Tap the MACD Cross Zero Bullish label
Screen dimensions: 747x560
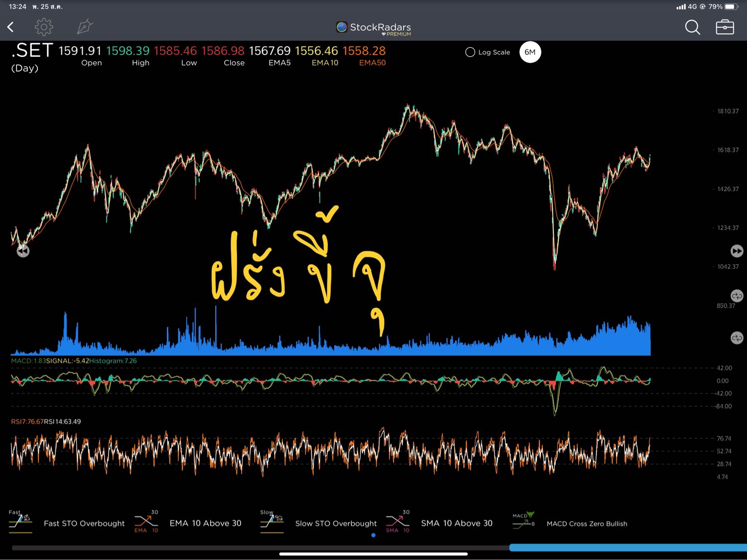click(587, 524)
